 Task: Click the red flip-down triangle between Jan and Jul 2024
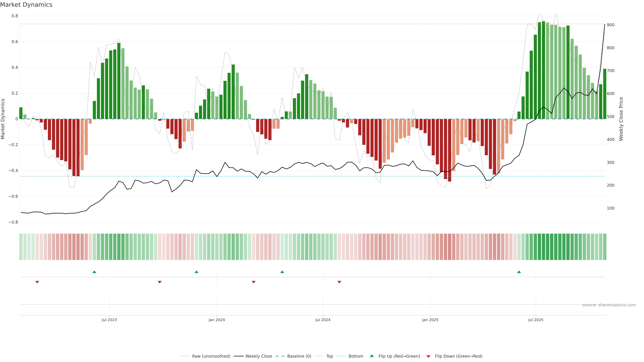coord(254,282)
